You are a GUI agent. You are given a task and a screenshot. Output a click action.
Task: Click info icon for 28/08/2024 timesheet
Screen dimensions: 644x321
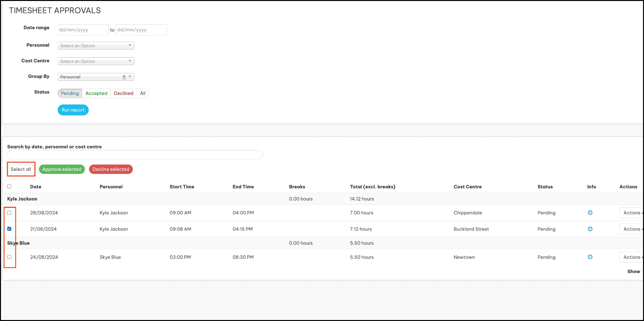coord(590,213)
